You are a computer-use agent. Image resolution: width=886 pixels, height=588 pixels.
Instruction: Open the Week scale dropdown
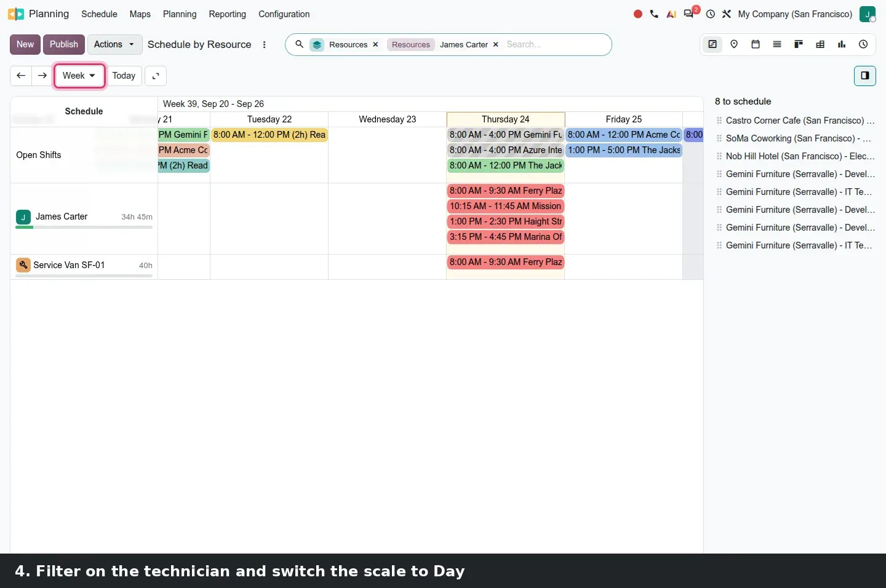[79, 76]
